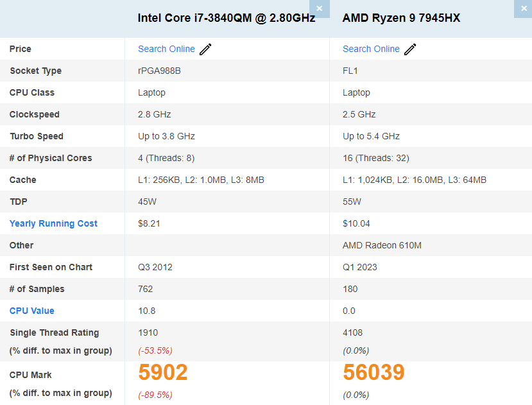Viewport: 532px width, 405px height.
Task: Click the price edit pencil for AMD Ryzen 9
Action: click(x=410, y=49)
